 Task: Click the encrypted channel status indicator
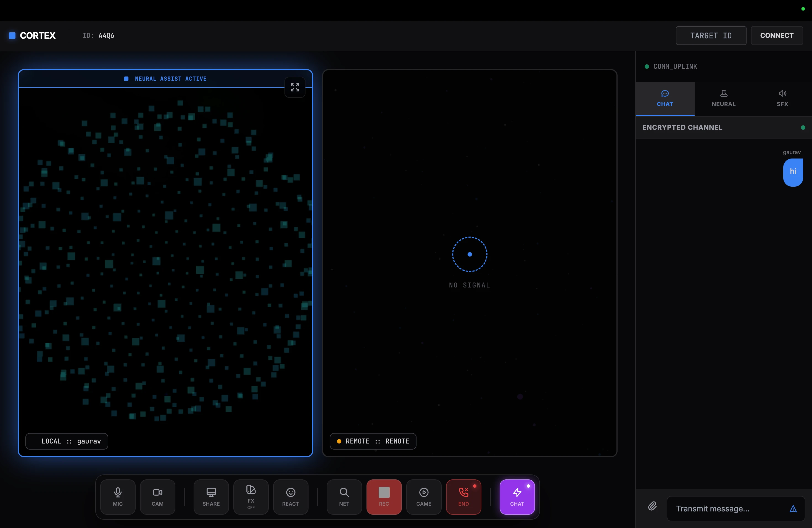pos(803,128)
